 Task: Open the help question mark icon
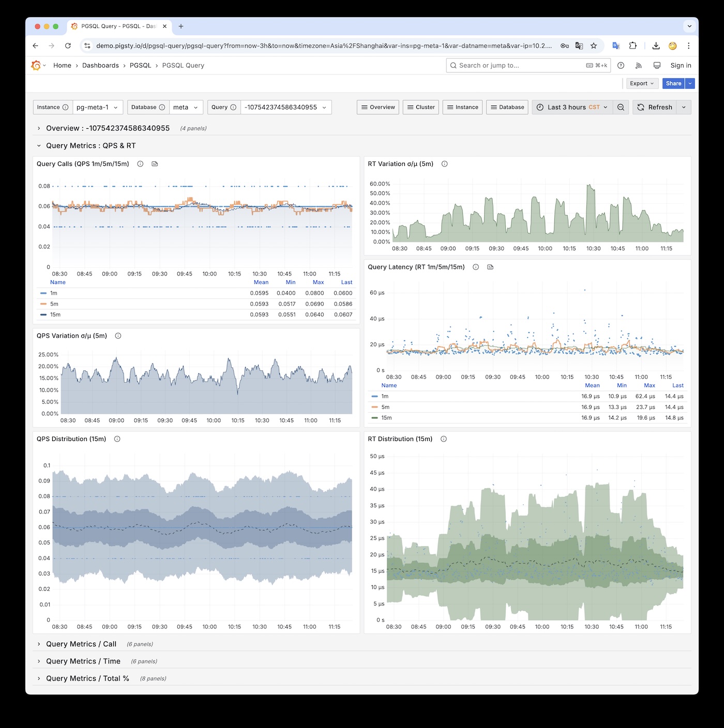point(621,66)
